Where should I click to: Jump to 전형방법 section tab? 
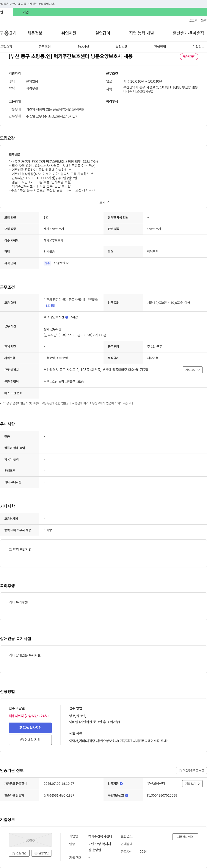click(160, 46)
